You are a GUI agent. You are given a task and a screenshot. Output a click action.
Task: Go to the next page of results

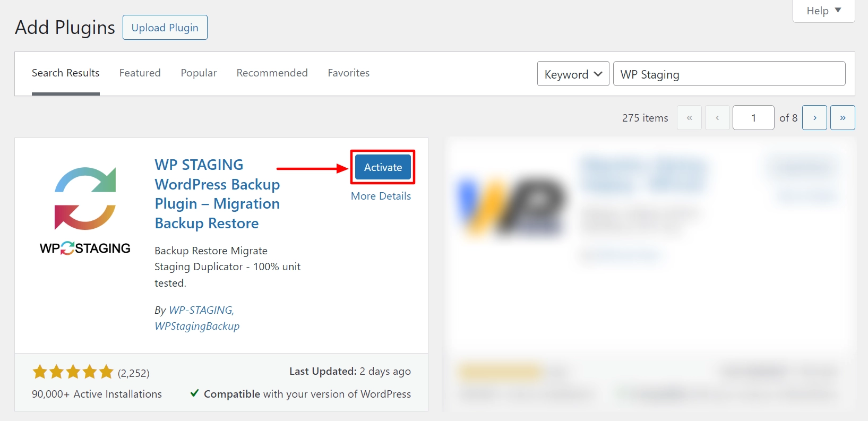[814, 118]
